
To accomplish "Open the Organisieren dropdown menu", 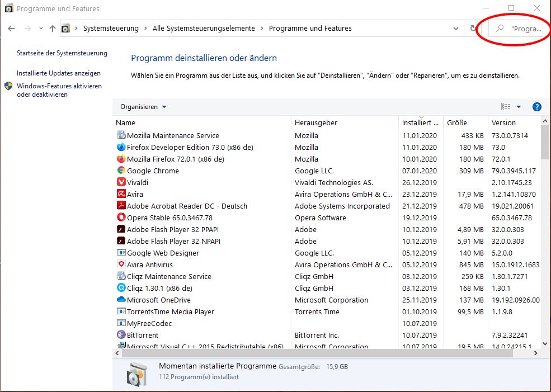I will pyautogui.click(x=143, y=107).
